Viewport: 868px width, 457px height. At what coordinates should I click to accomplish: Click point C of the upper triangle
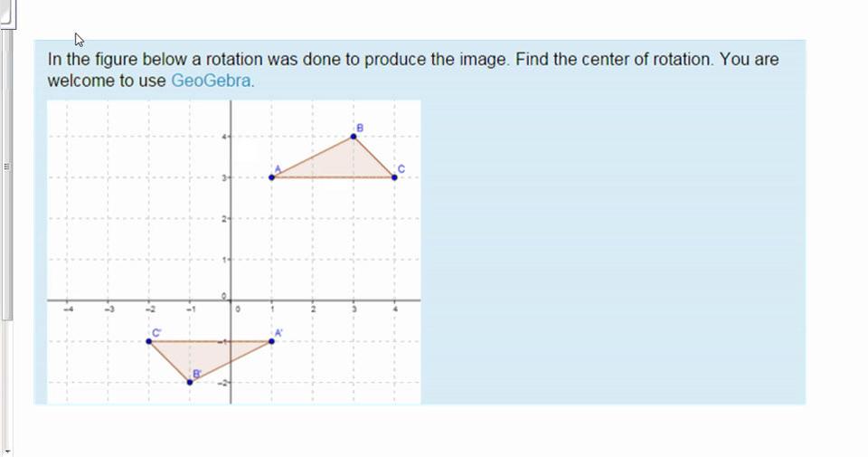point(394,177)
